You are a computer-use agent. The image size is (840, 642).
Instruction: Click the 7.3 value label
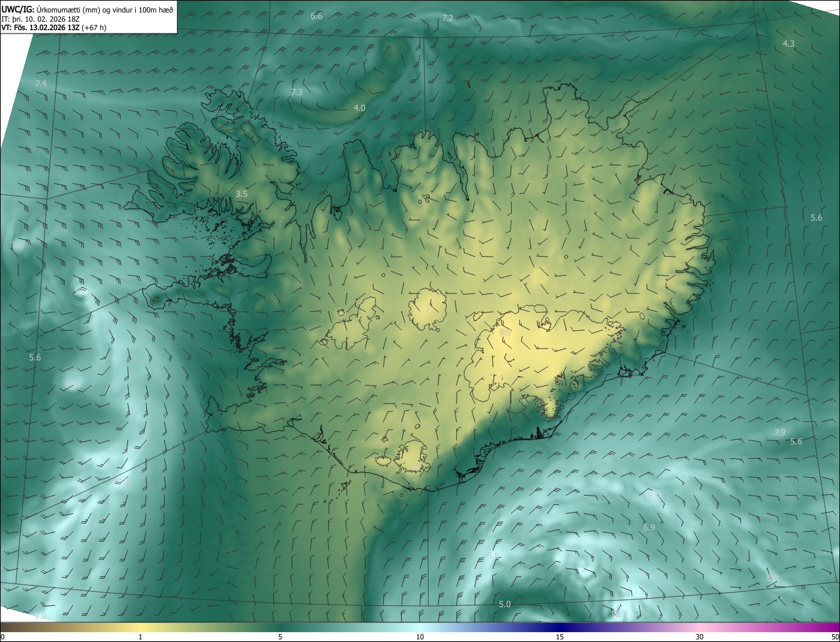tap(297, 92)
